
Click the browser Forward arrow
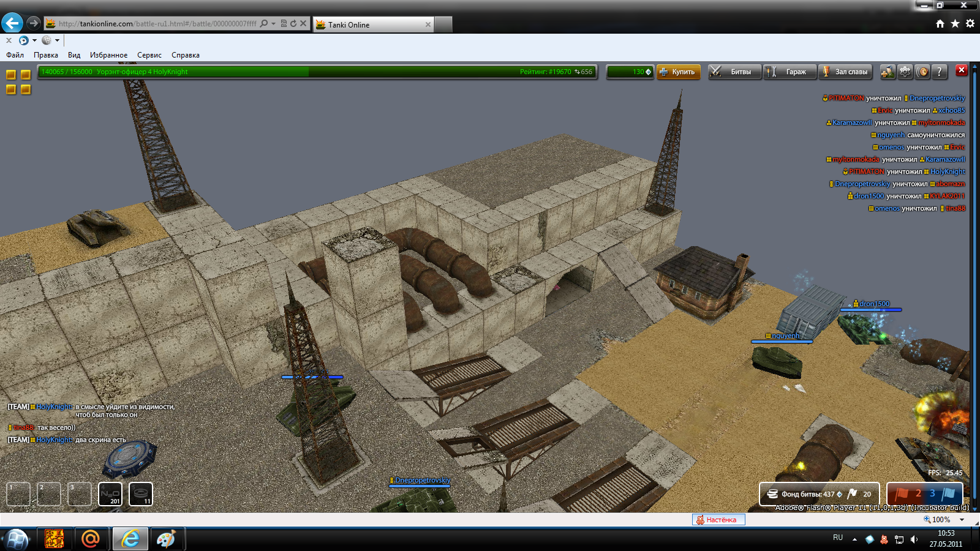(x=34, y=23)
